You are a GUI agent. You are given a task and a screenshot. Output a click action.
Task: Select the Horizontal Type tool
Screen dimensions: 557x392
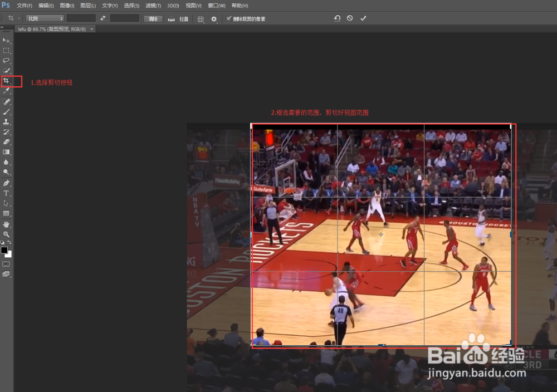coord(6,193)
